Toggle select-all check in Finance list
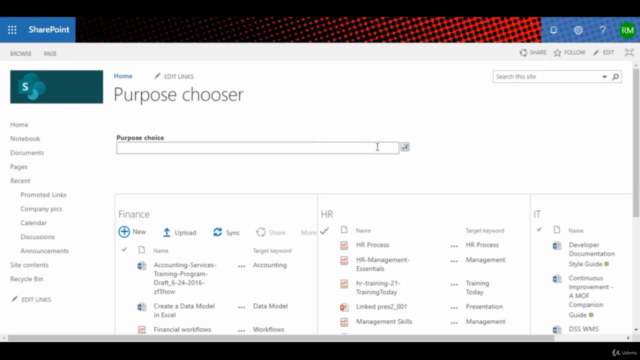The image size is (640, 360). (x=124, y=250)
